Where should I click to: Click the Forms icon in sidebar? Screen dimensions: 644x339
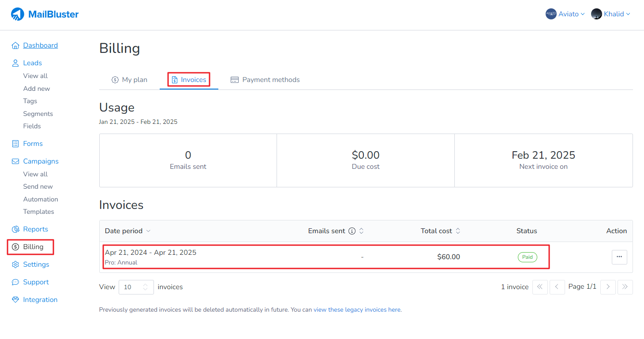15,144
